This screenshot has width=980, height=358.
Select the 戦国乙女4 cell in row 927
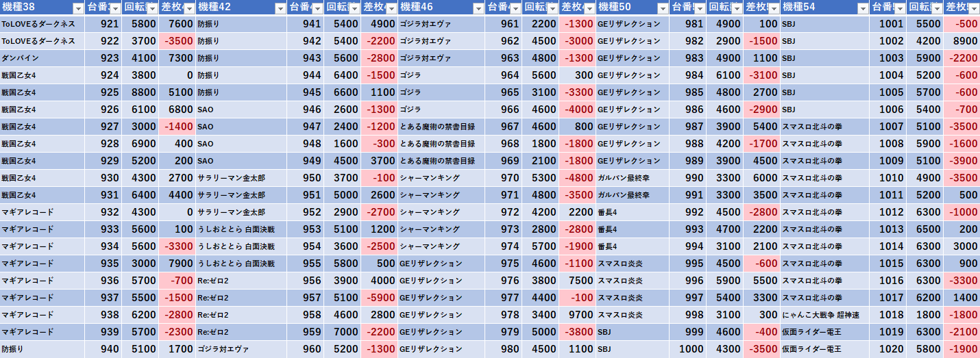(x=42, y=127)
